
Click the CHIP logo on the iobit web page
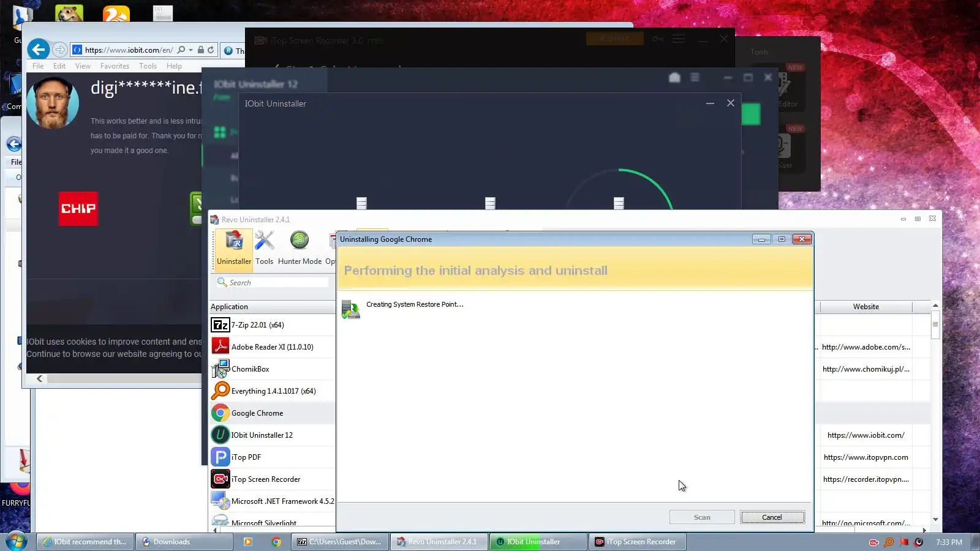click(78, 209)
